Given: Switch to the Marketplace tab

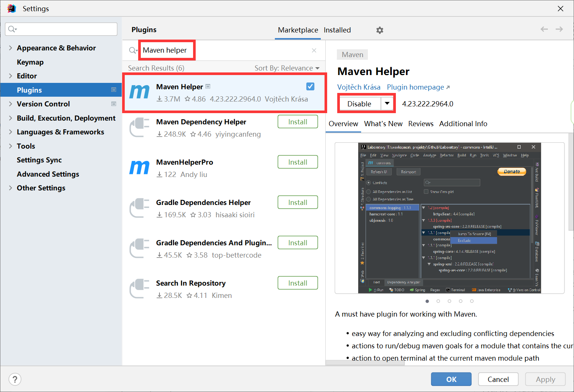Looking at the screenshot, I should 298,30.
